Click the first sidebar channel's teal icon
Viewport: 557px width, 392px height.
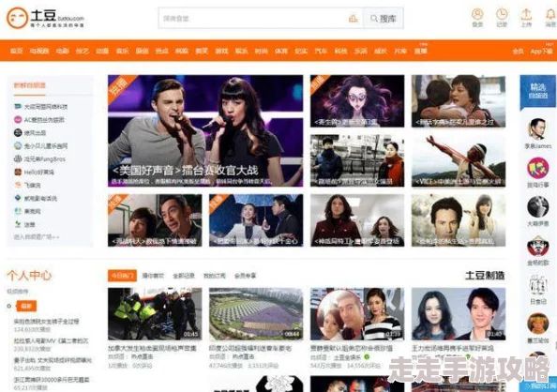point(18,107)
